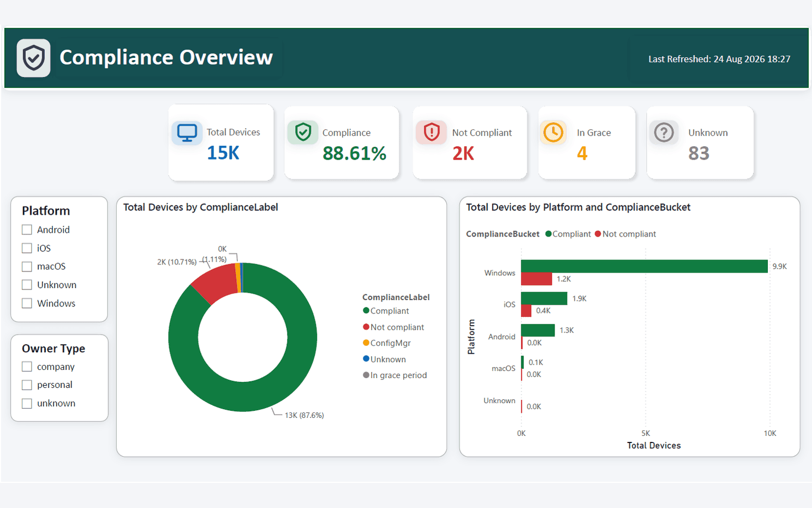The width and height of the screenshot is (812, 508).
Task: Click the 13K (87.6%) donut label
Action: coord(304,415)
